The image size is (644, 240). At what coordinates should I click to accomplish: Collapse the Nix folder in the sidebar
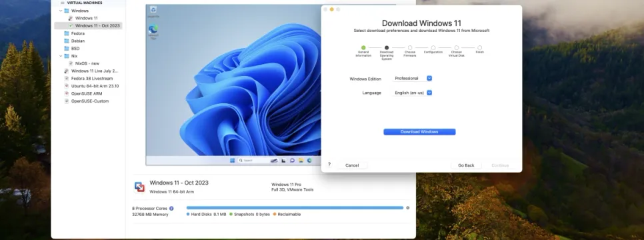(61, 56)
